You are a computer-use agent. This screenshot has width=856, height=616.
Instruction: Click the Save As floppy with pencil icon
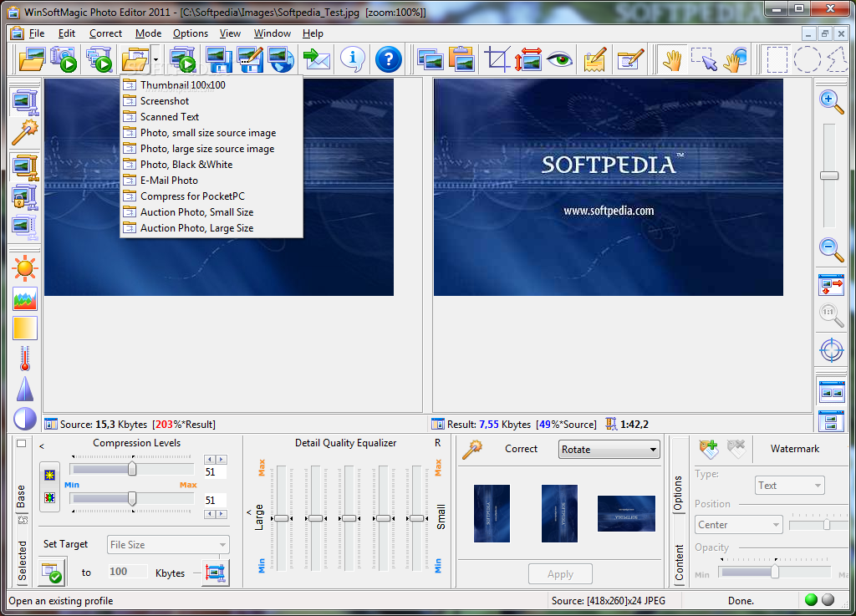tap(250, 59)
